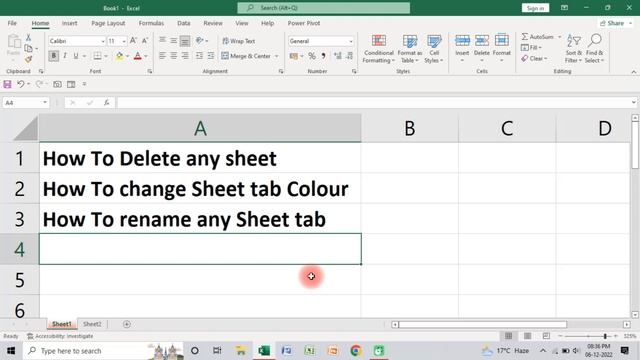Toggle bottom align in Alignment group

click(185, 41)
